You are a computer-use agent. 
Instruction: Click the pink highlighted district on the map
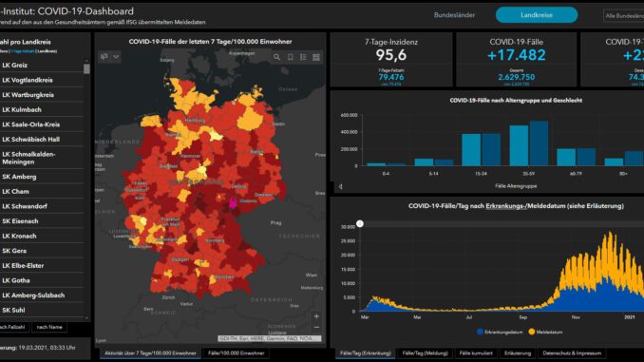click(233, 203)
